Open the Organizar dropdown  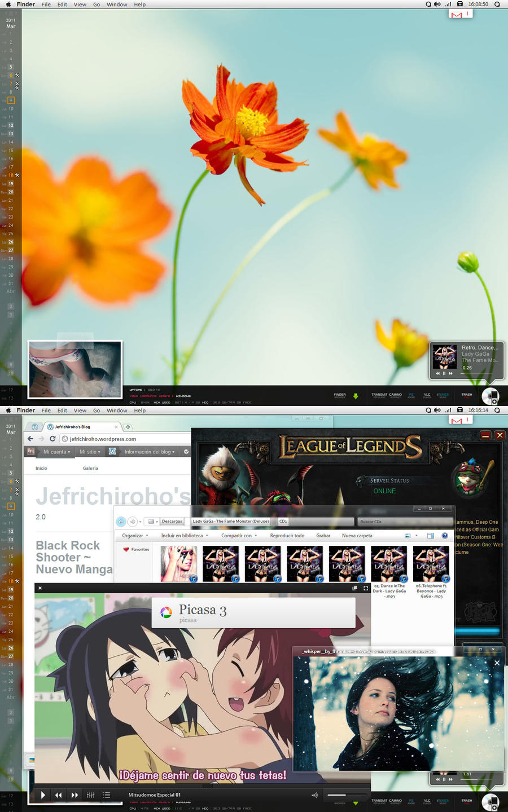tap(135, 536)
